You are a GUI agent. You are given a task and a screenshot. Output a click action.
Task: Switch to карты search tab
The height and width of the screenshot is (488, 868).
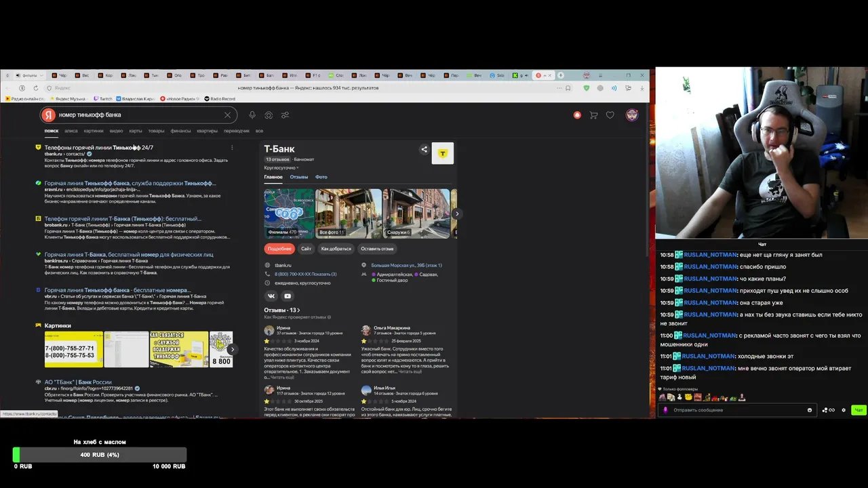[136, 131]
